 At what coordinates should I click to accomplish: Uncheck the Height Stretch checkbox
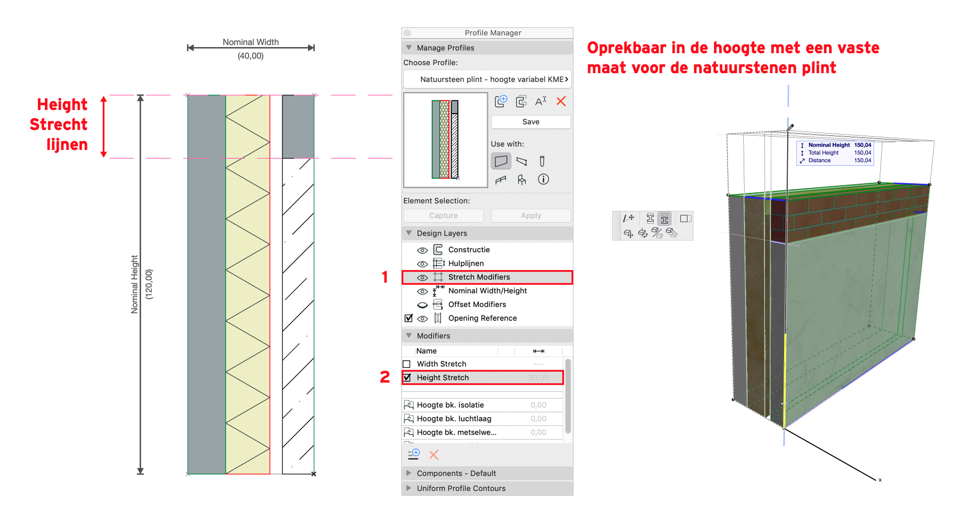pyautogui.click(x=407, y=378)
